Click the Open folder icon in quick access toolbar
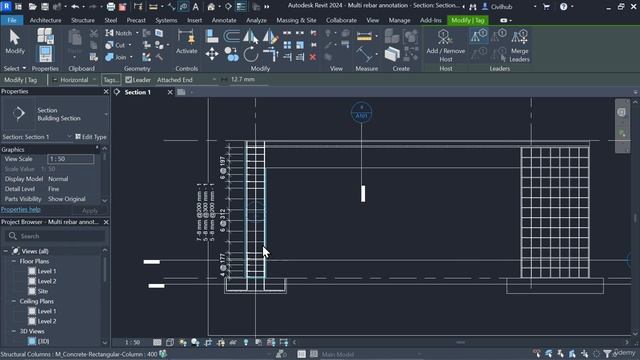Screen dimensions: 640x360 [x=33, y=7]
